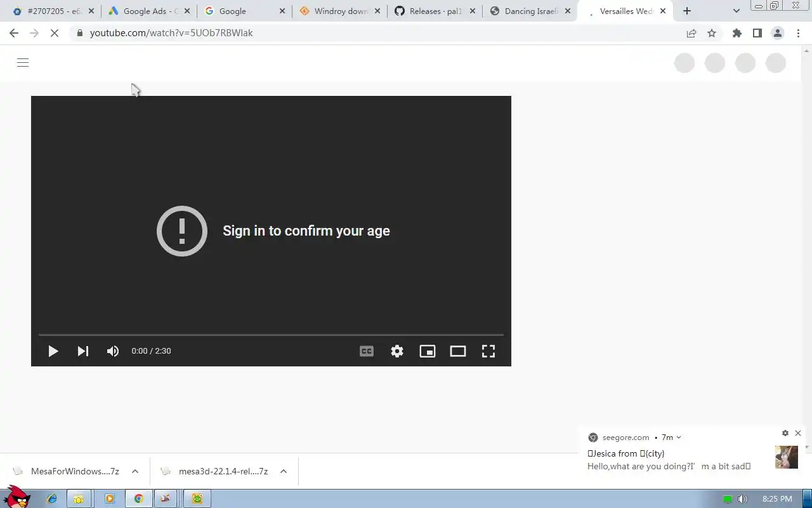
Task: Play the YouTube video
Action: click(53, 351)
